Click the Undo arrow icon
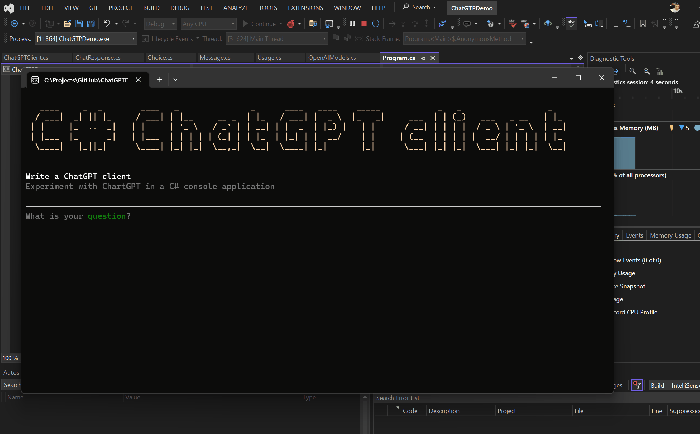The height and width of the screenshot is (434, 700). tap(107, 24)
